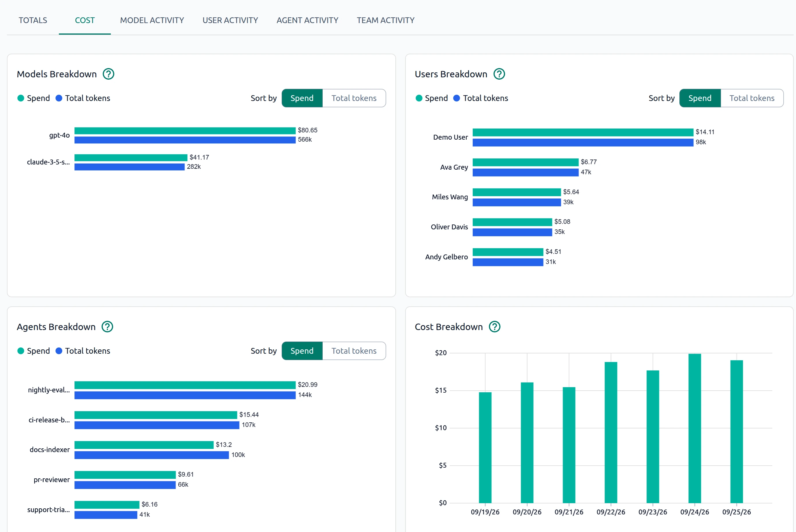Open the USER ACTIVITY tab
This screenshot has height=532, width=796.
click(230, 20)
